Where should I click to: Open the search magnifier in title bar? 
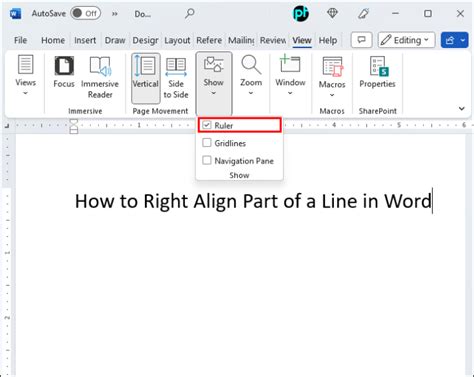pos(190,14)
